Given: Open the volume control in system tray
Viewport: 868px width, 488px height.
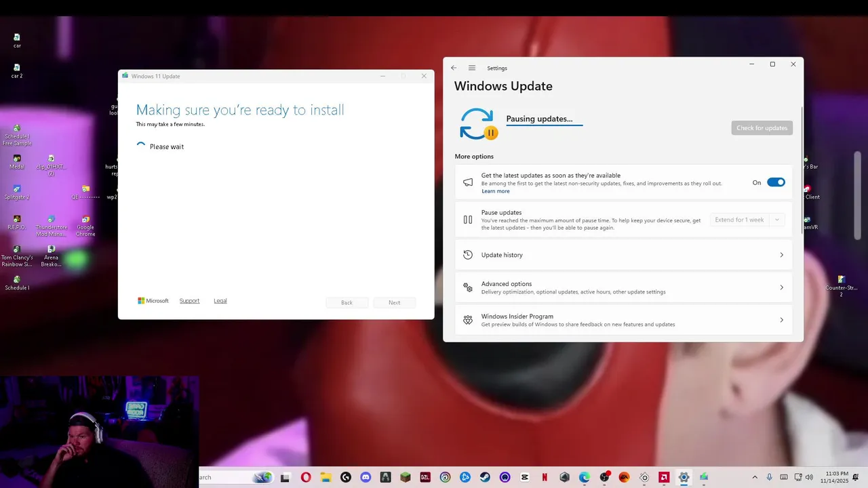Looking at the screenshot, I should click(810, 477).
